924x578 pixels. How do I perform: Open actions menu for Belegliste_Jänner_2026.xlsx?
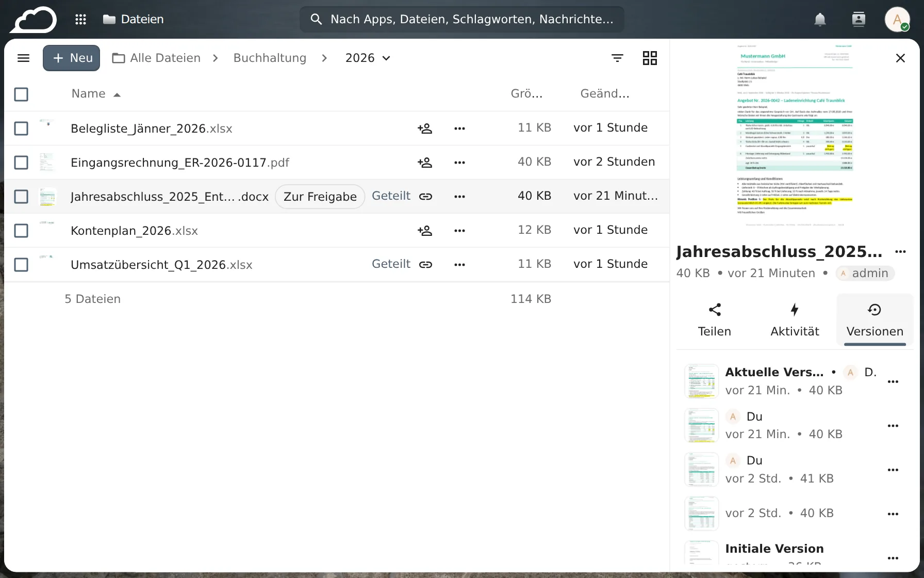click(x=459, y=129)
